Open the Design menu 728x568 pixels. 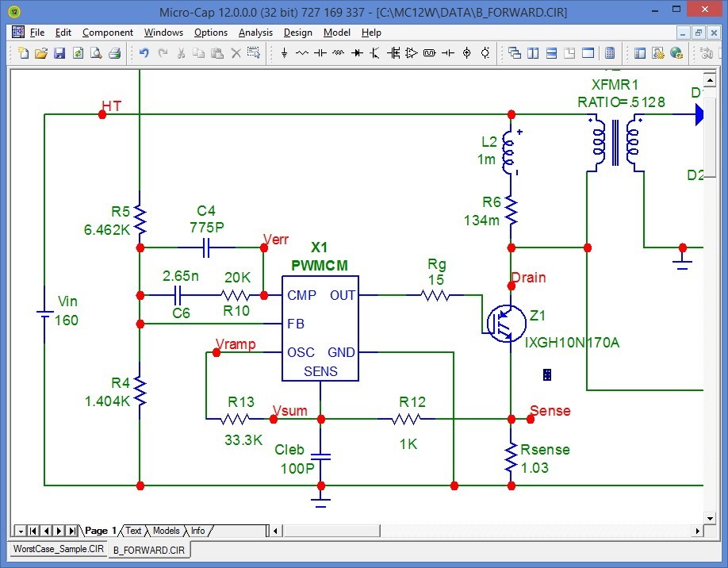(x=297, y=33)
